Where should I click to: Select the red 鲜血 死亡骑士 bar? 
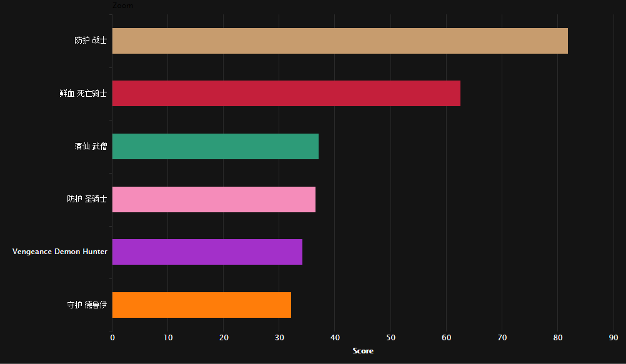point(286,94)
